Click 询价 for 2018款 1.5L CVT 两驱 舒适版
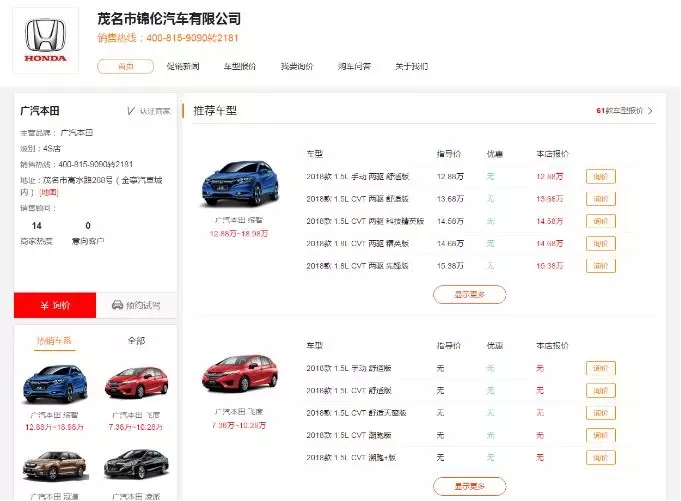The image size is (681, 501). (x=601, y=199)
